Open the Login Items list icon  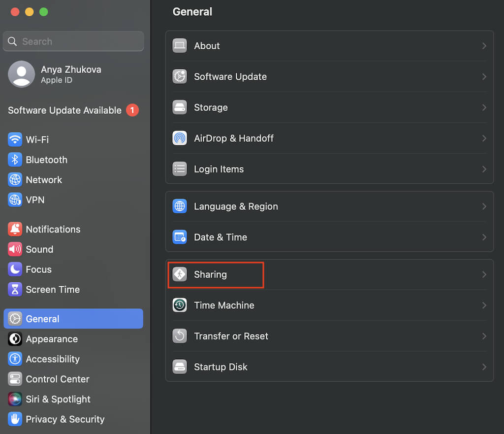180,169
